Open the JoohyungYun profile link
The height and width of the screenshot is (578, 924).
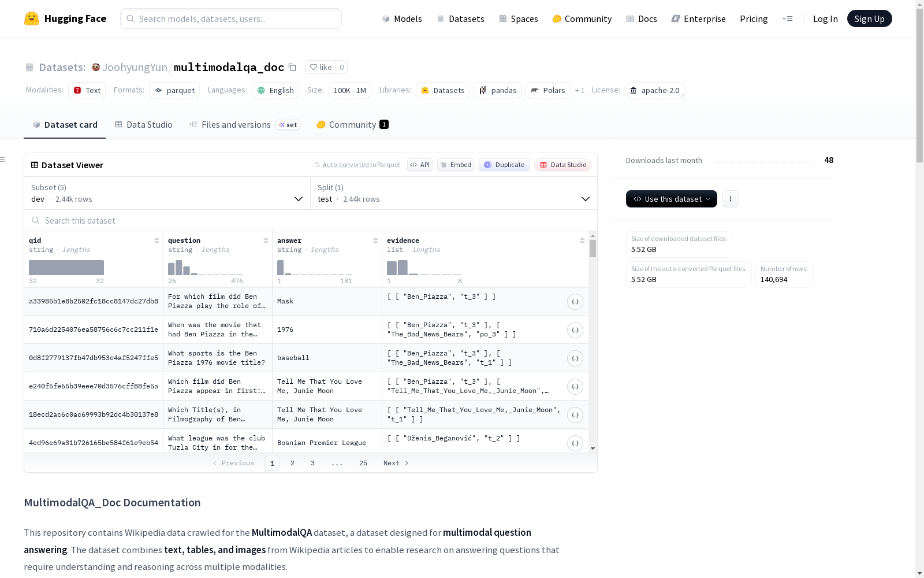[135, 67]
